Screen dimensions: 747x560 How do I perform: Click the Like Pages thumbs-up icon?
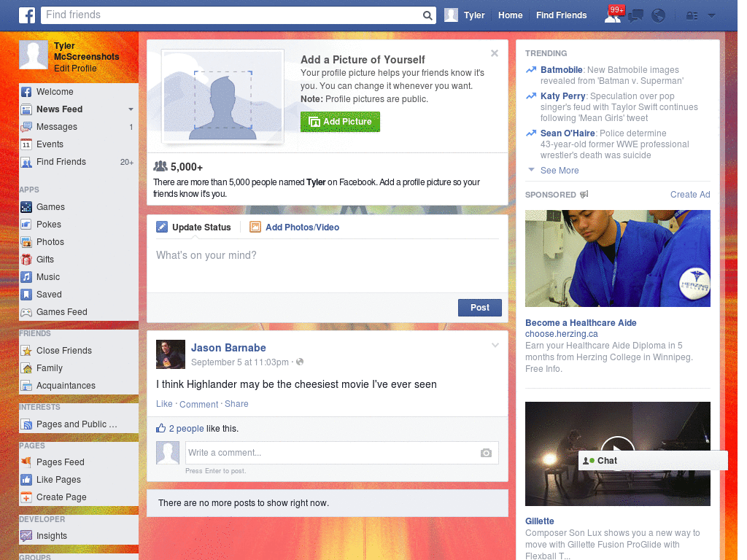coord(26,480)
